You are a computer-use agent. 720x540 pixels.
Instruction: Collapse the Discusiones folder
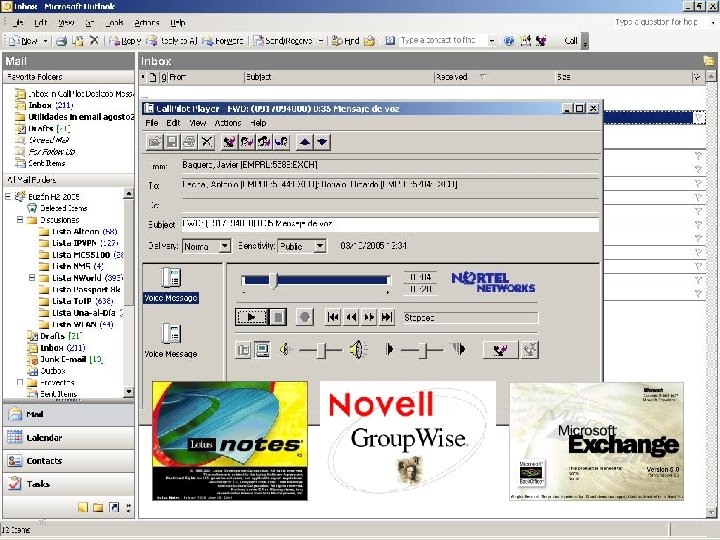(x=20, y=219)
